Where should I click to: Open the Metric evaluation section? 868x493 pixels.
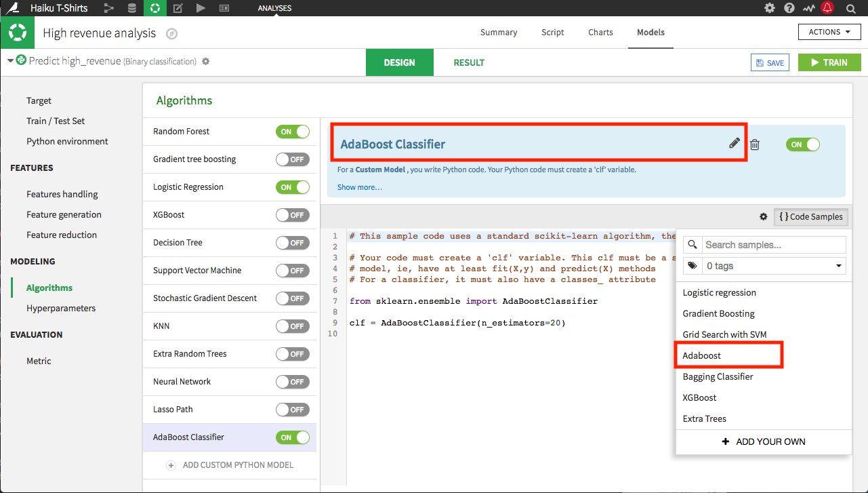(x=39, y=361)
